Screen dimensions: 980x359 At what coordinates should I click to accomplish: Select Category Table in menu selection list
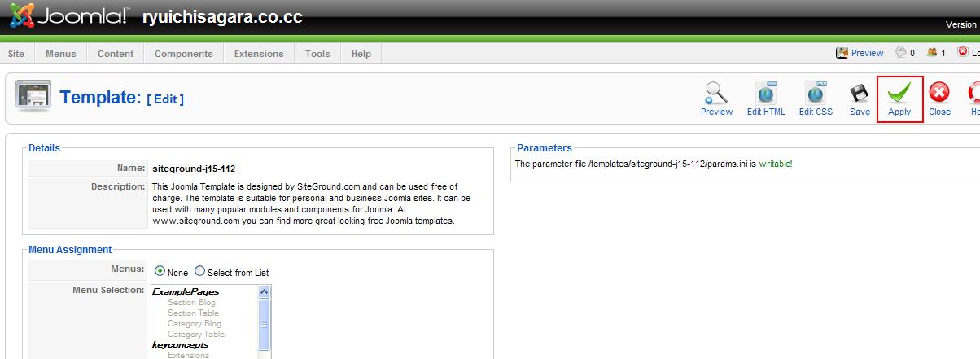[x=195, y=335]
